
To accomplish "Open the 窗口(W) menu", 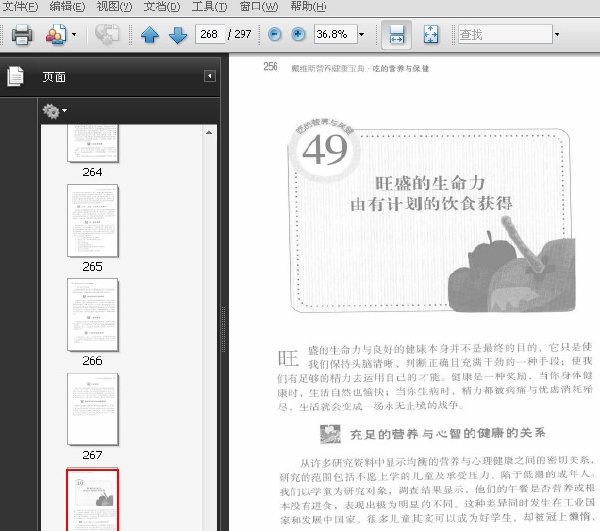I will click(x=259, y=7).
